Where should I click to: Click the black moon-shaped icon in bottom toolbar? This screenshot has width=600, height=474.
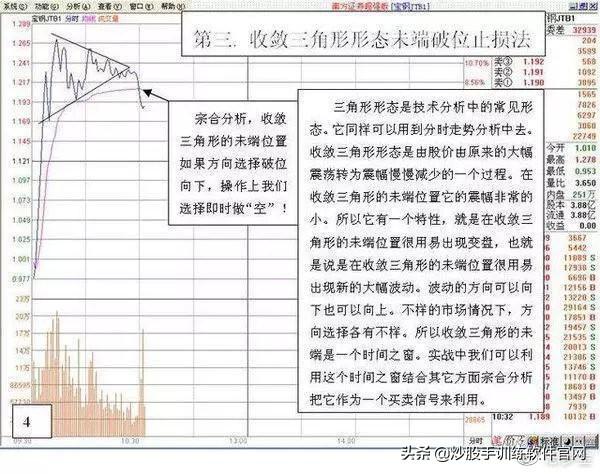568,441
